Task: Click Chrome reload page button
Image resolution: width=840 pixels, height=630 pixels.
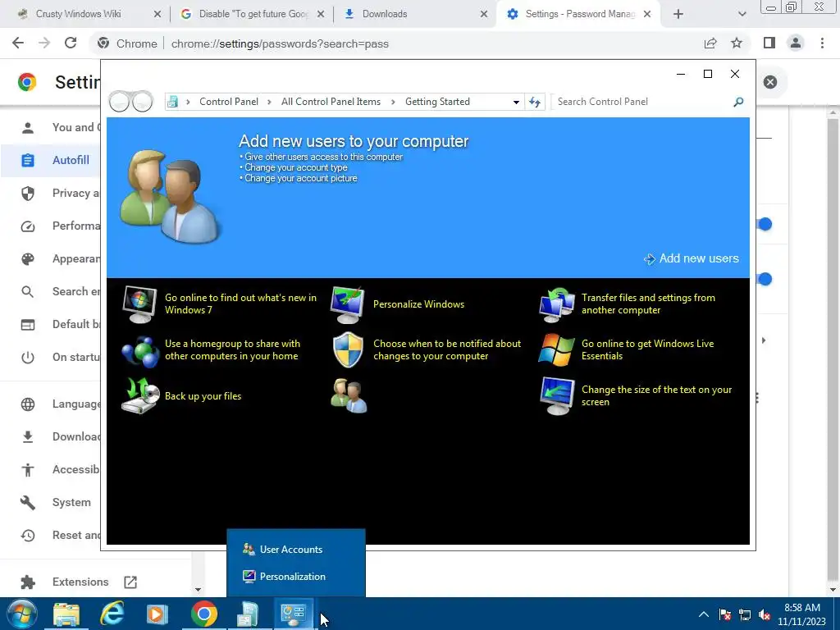Action: [71, 43]
